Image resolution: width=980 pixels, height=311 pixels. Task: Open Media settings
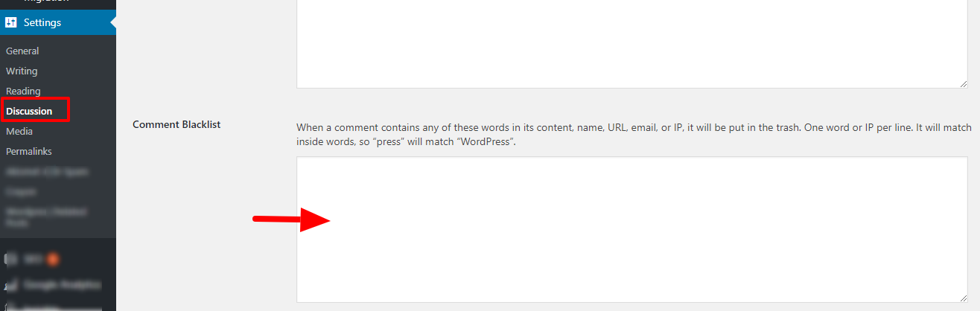19,131
